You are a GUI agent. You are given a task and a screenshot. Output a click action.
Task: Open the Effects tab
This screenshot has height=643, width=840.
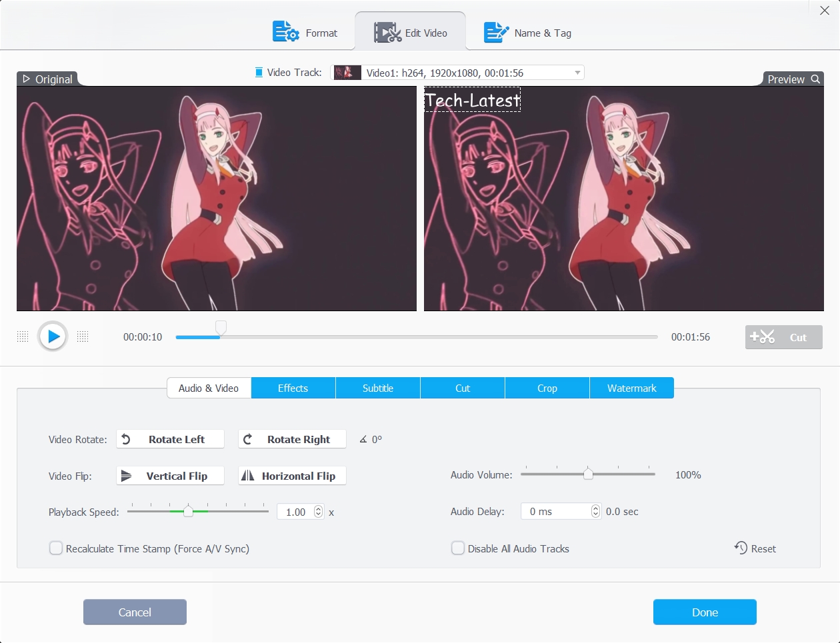coord(293,388)
